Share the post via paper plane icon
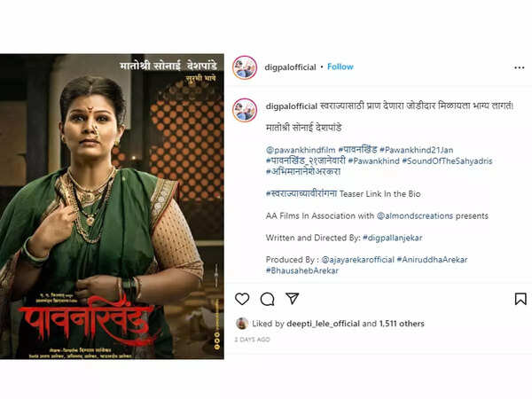Viewport: 532px width, 399px height. point(292,298)
